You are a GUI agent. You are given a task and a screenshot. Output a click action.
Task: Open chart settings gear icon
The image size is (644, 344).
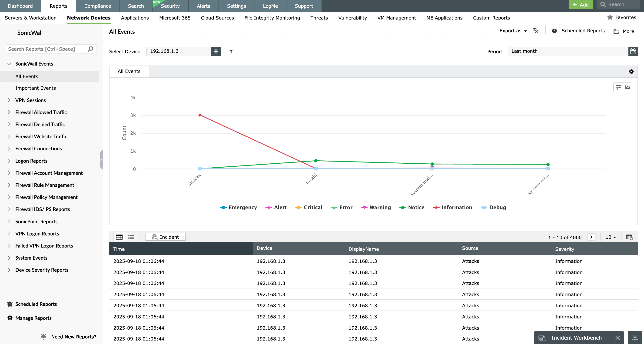pos(631,72)
